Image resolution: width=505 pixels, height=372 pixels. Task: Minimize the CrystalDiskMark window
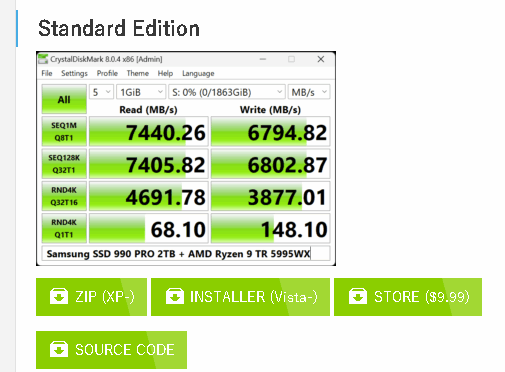(x=263, y=59)
